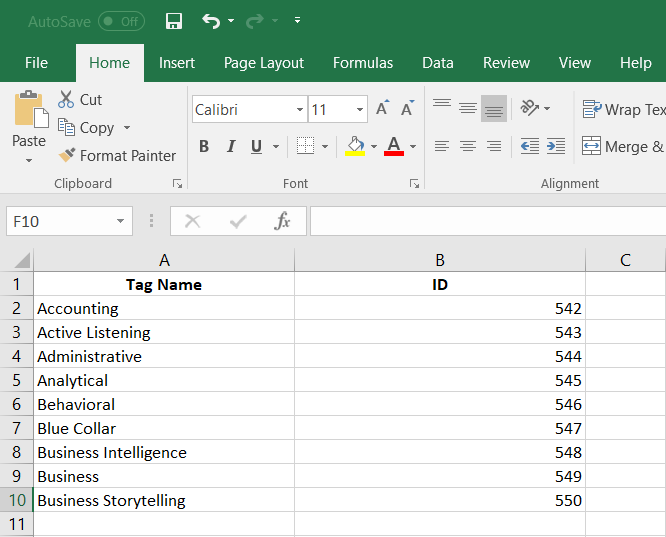Viewport: 666px width, 537px height.
Task: Click Increase Font Size icon
Action: click(x=382, y=108)
